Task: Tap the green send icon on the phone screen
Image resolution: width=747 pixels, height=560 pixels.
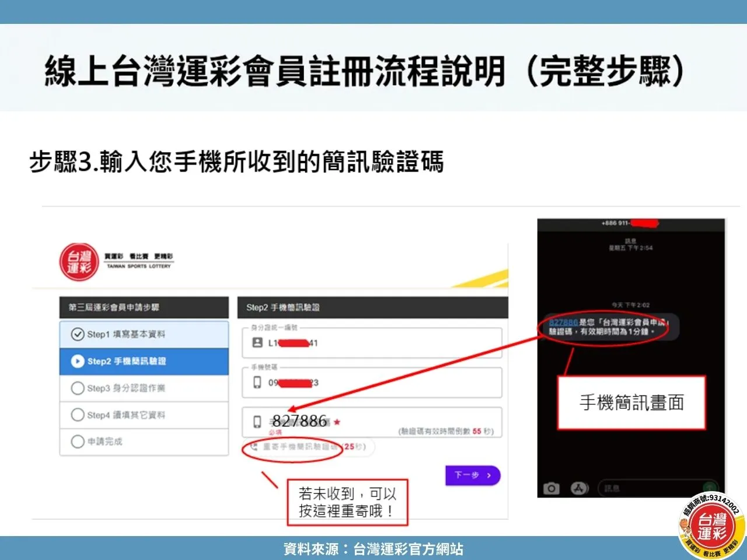Action: (x=708, y=488)
